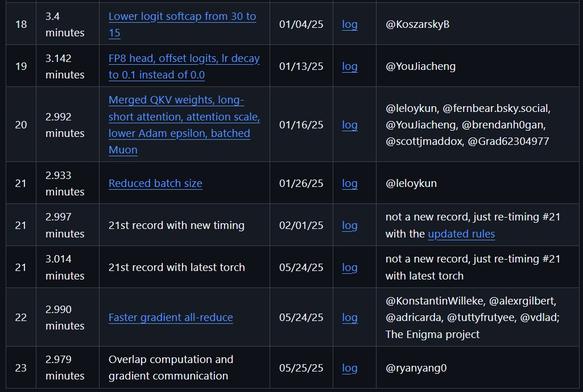Open 'FP8 head, offset logits' record link

(184, 66)
